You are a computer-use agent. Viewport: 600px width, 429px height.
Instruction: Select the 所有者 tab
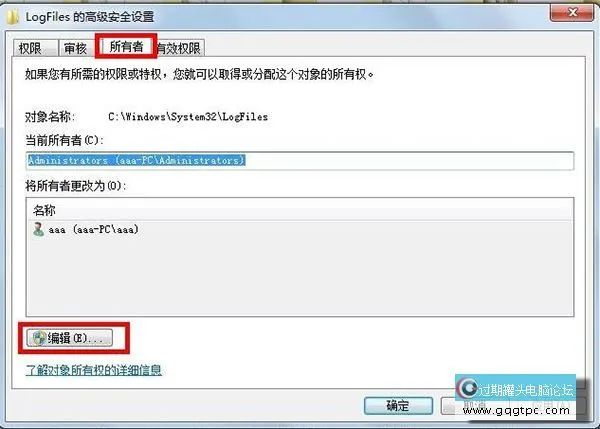(126, 46)
